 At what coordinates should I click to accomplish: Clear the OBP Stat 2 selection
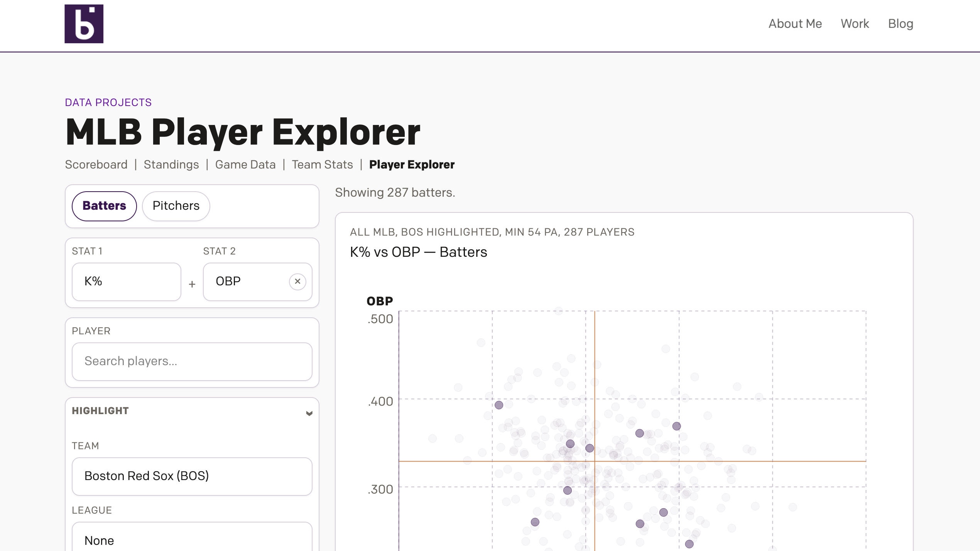pyautogui.click(x=297, y=281)
